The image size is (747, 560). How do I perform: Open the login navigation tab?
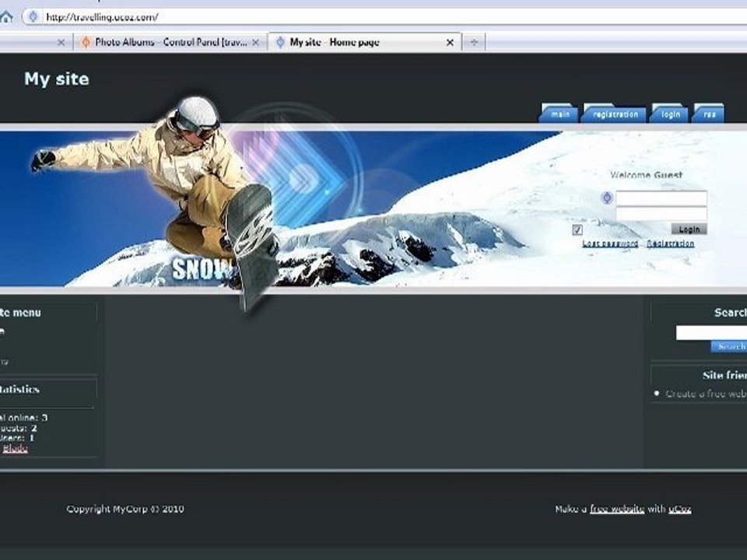(x=670, y=114)
